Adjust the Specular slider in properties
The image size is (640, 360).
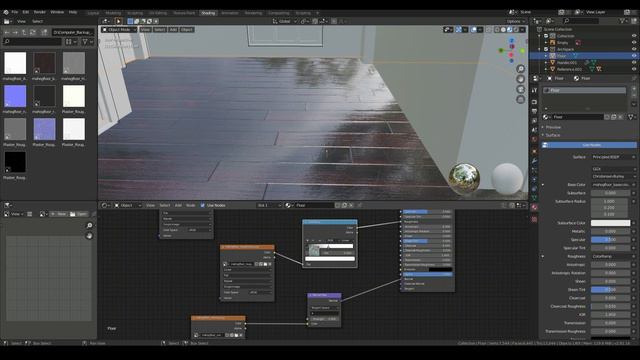610,240
